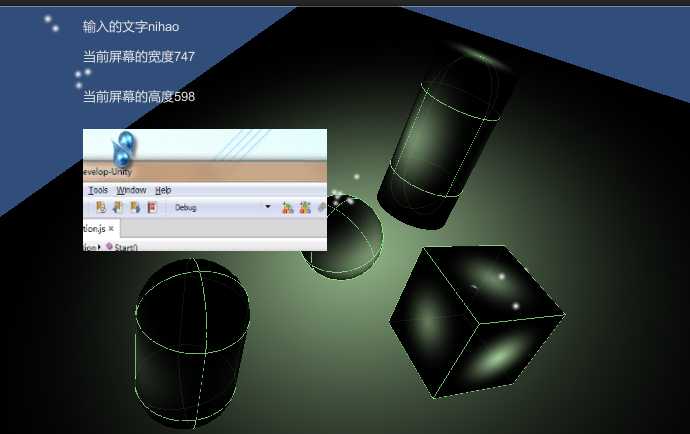Click the first build icon right of Debug dropdown

(x=287, y=207)
